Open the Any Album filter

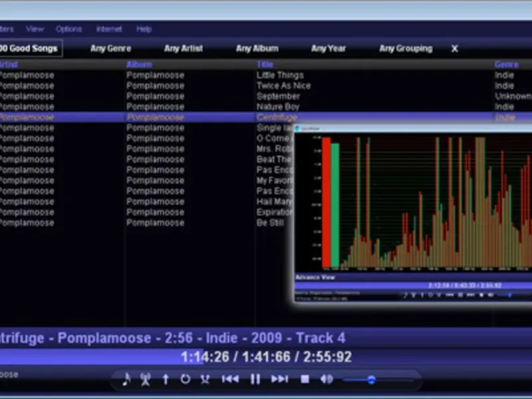257,49
